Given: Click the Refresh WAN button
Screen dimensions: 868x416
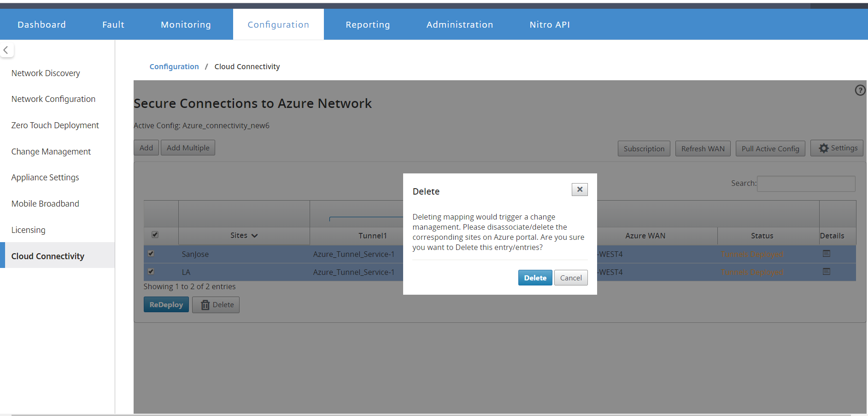Looking at the screenshot, I should (703, 149).
